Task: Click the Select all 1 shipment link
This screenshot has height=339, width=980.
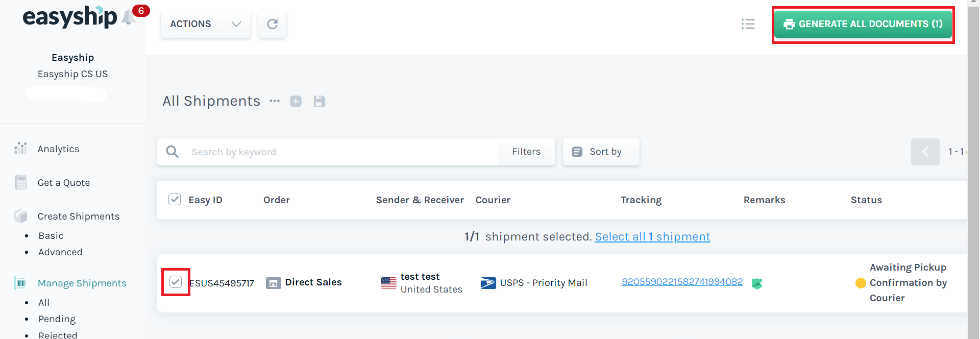Action: pos(652,237)
